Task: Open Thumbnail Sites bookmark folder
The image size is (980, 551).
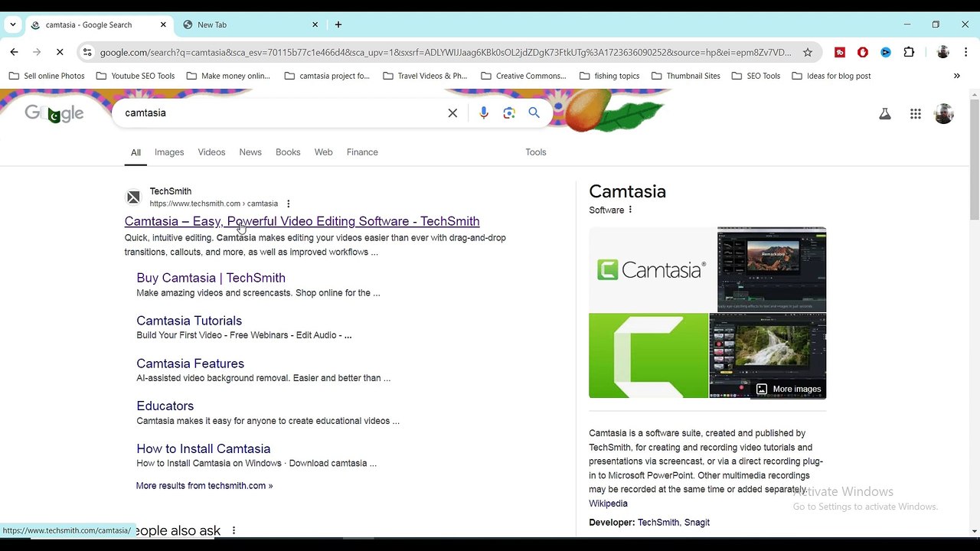Action: coord(685,76)
